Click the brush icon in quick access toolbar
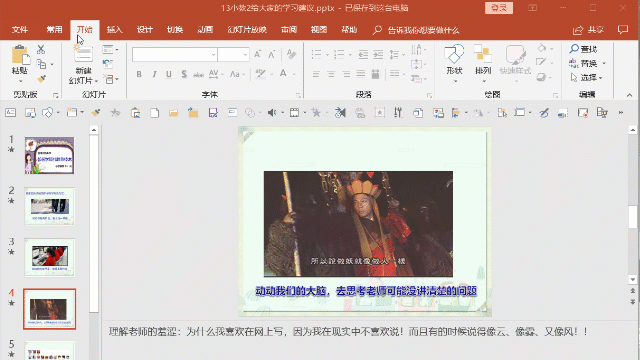 coord(96,113)
